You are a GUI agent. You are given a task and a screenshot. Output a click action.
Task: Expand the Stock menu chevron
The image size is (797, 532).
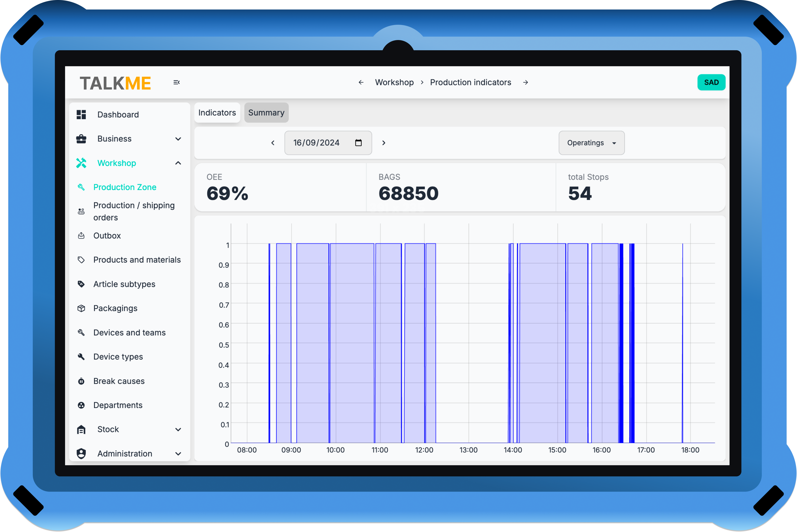coord(178,430)
